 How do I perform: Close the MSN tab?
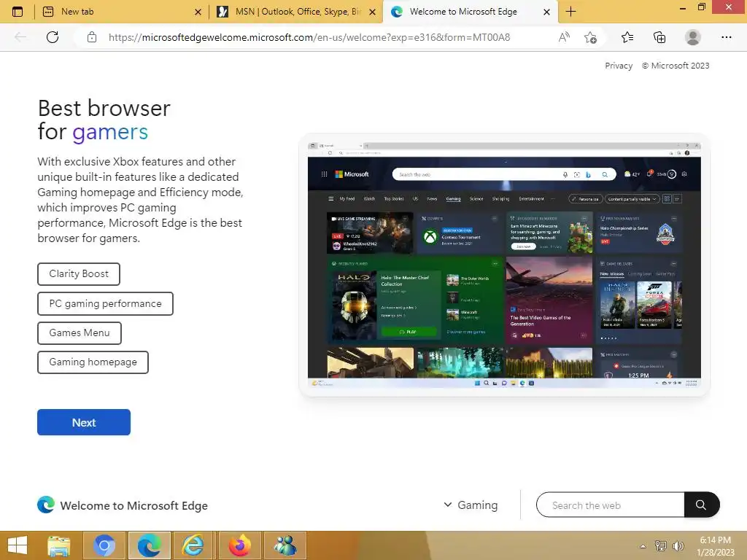[373, 12]
